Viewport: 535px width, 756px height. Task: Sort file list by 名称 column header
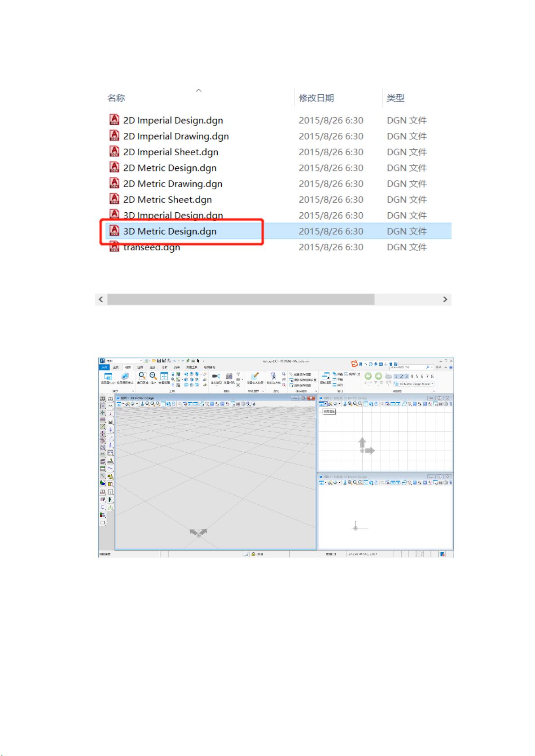[116, 98]
